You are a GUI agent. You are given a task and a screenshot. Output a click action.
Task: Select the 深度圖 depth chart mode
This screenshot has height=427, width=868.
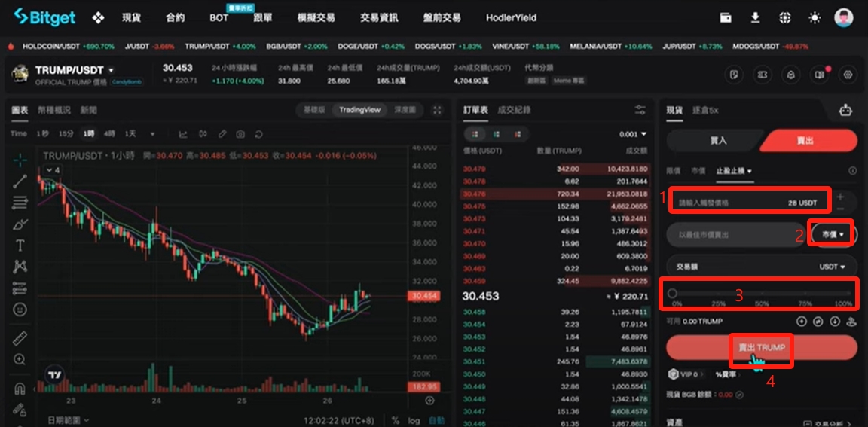(405, 110)
